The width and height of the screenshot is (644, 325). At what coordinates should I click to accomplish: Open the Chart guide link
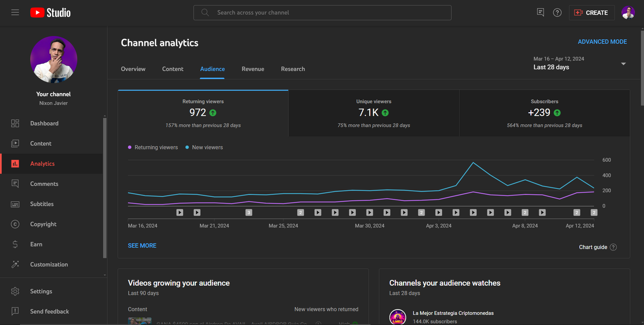point(593,247)
